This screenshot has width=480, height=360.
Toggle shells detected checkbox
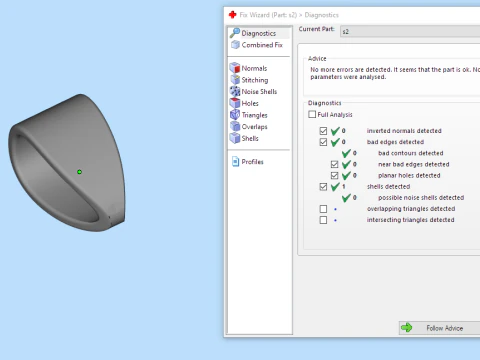point(323,187)
